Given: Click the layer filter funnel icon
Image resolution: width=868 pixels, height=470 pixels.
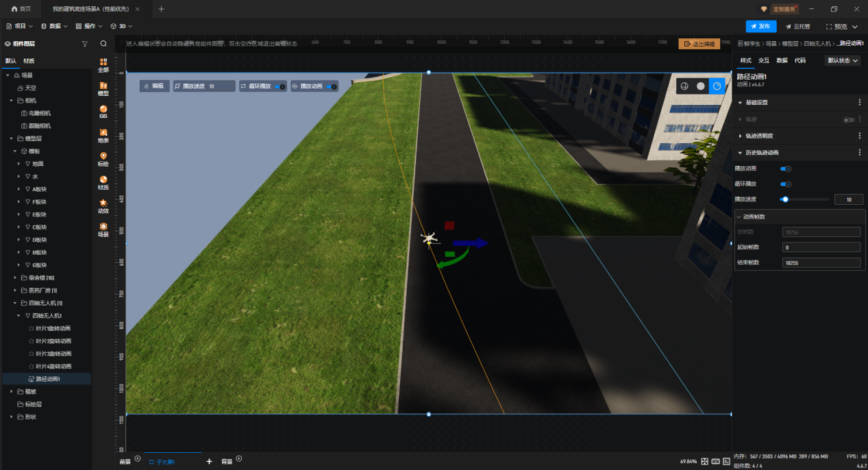Looking at the screenshot, I should coord(85,43).
